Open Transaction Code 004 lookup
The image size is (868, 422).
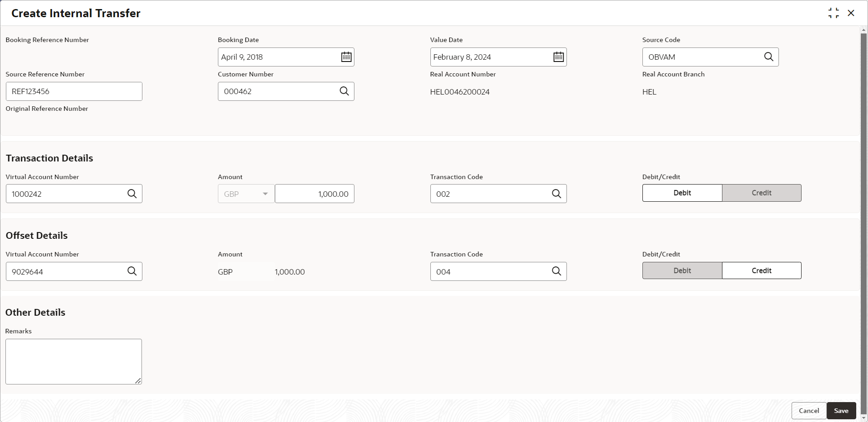(557, 271)
